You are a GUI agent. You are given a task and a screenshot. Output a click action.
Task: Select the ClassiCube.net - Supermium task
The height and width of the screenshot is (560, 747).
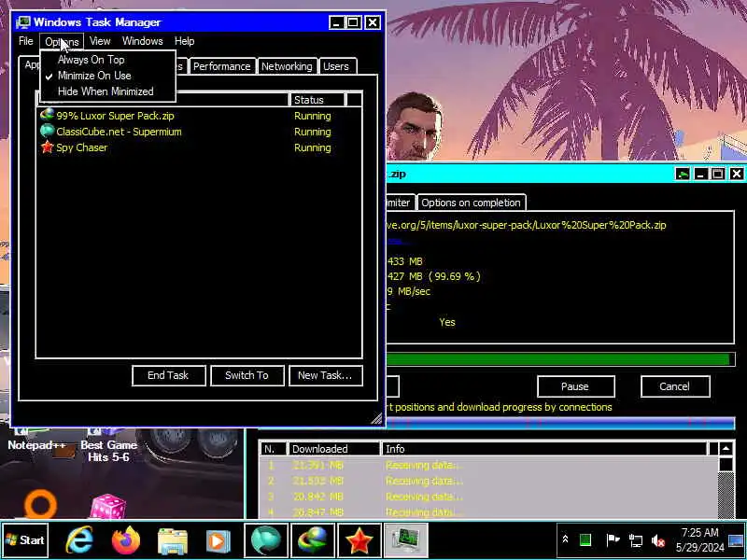(x=199, y=132)
